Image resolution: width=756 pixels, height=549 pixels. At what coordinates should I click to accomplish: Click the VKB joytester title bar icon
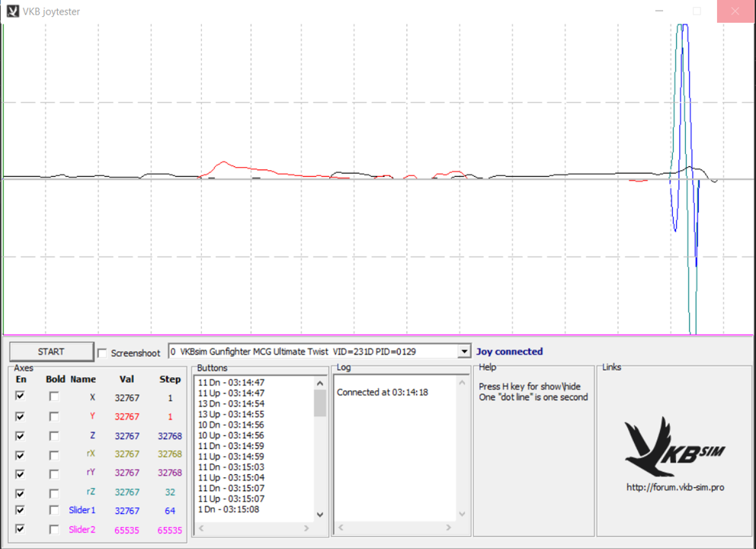(x=13, y=11)
